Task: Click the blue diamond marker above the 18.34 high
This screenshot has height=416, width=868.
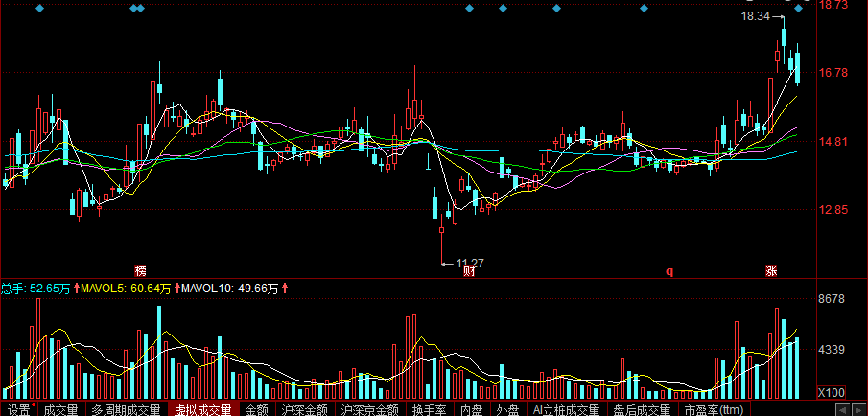Action: (799, 9)
